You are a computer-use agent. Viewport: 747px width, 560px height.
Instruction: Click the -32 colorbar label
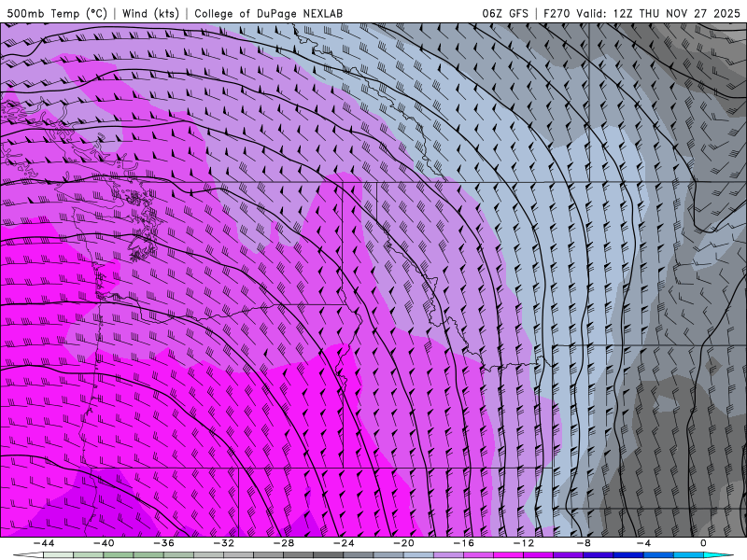[223, 543]
